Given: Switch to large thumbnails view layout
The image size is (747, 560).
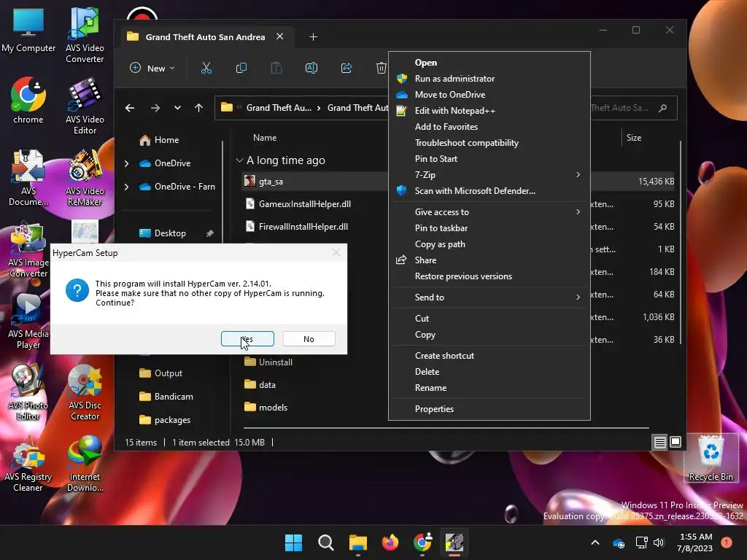Looking at the screenshot, I should (676, 443).
